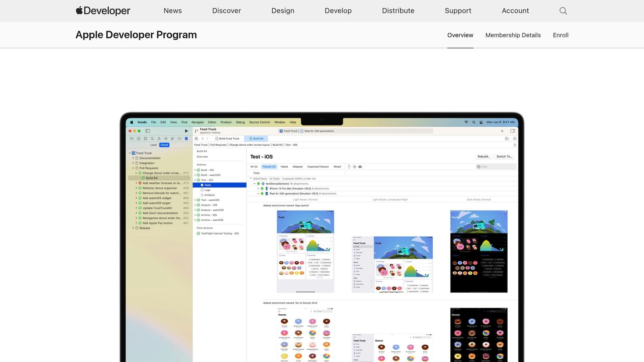Select the Failed test filter
This screenshot has height=362, width=644.
tap(284, 167)
